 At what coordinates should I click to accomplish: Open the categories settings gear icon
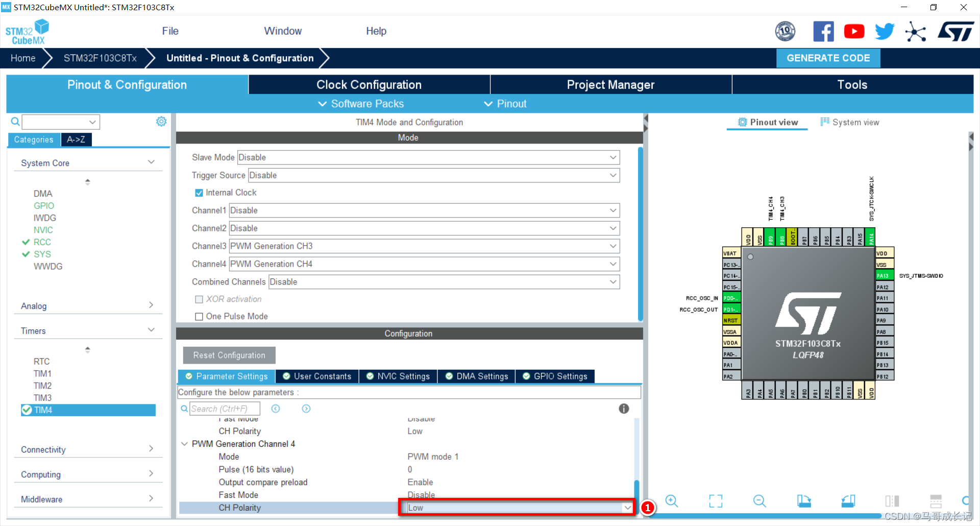click(x=161, y=122)
